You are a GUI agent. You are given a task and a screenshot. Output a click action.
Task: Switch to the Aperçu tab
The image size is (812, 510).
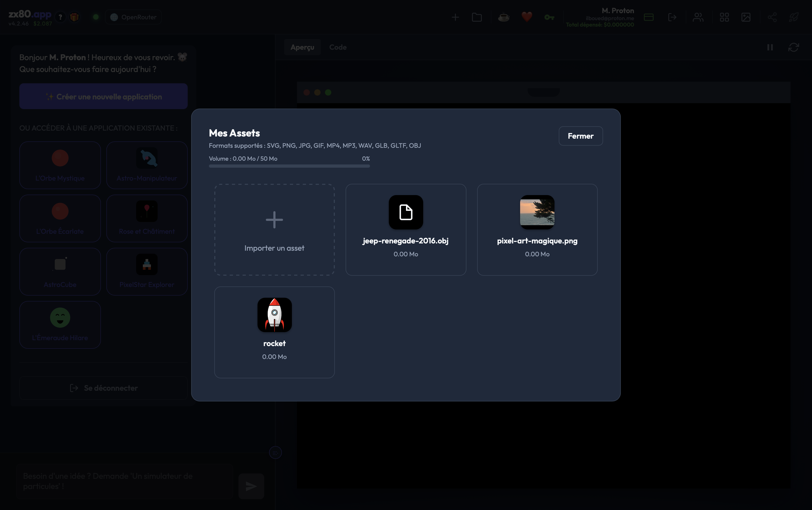click(302, 47)
